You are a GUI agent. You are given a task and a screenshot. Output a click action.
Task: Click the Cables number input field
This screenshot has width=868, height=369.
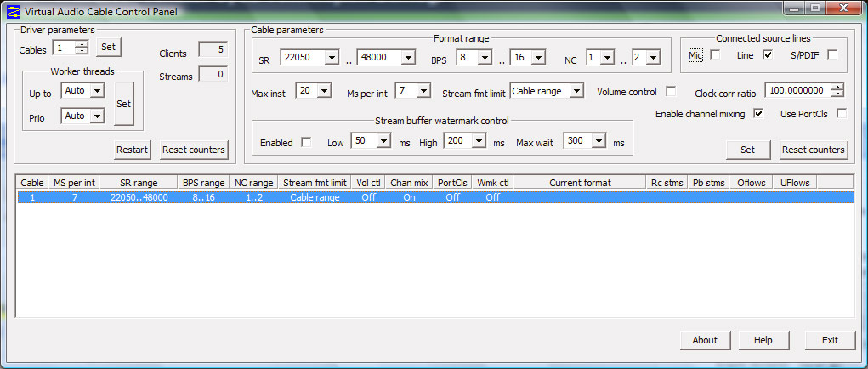point(64,48)
